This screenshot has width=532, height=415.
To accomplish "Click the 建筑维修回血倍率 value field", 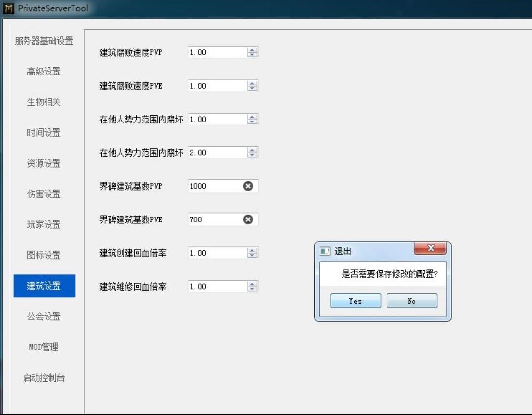I will [217, 286].
